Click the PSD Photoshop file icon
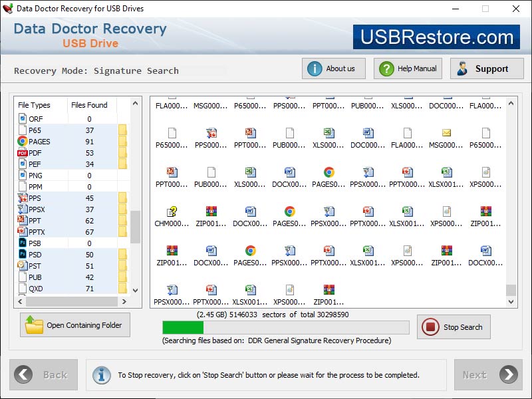Image resolution: width=532 pixels, height=399 pixels. click(x=24, y=254)
